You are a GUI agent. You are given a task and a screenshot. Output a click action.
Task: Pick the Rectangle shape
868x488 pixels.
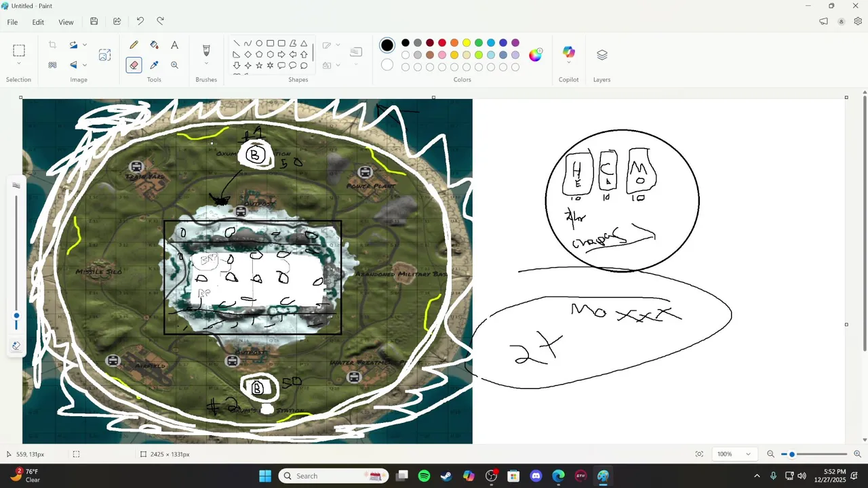pyautogui.click(x=270, y=43)
